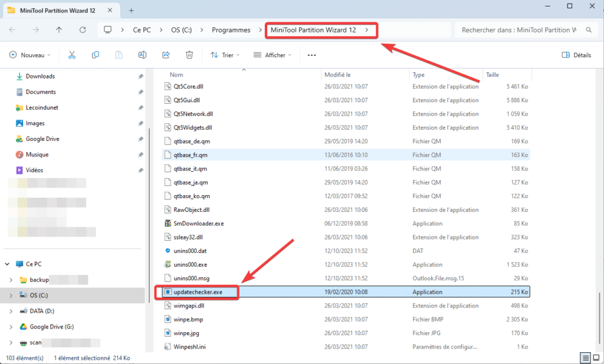
Task: Expand chevron after Programmes breadcrumb
Action: point(260,29)
